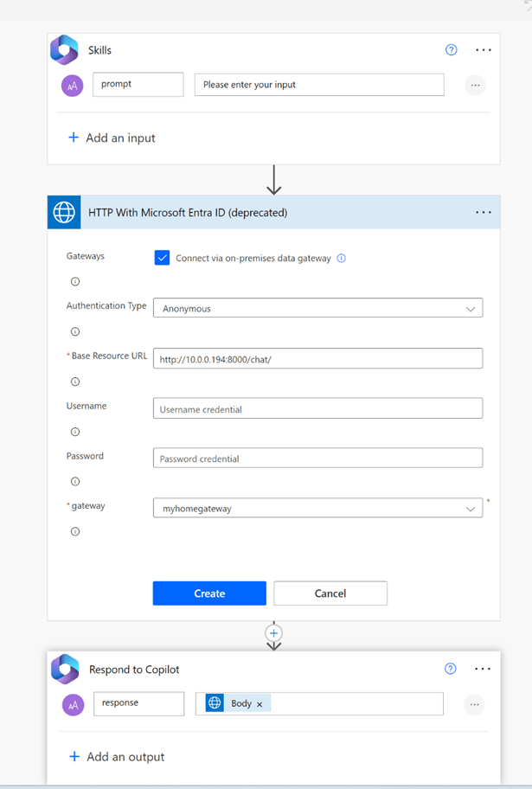This screenshot has height=789, width=532.
Task: Click the Base Resource URL field
Action: point(317,358)
